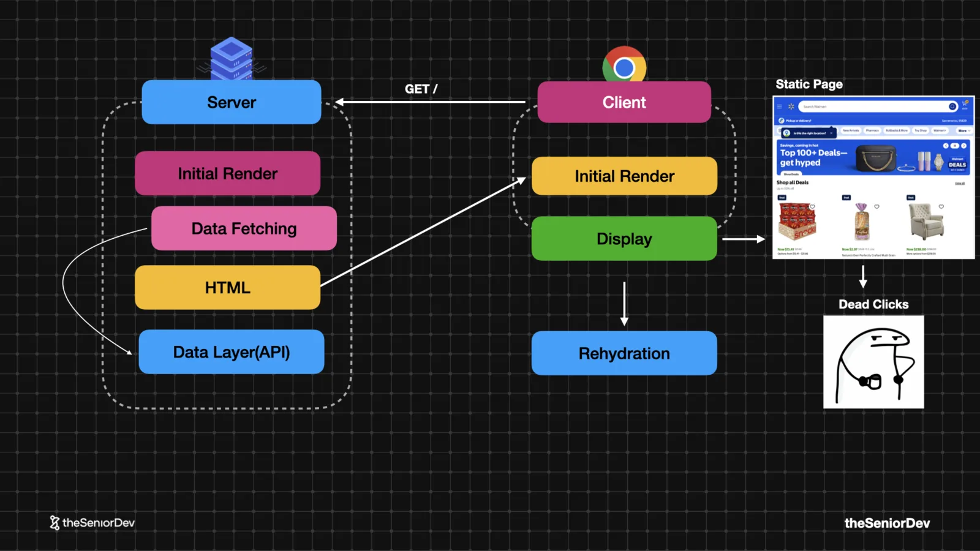Select the New Arrivals pill

[x=851, y=130]
